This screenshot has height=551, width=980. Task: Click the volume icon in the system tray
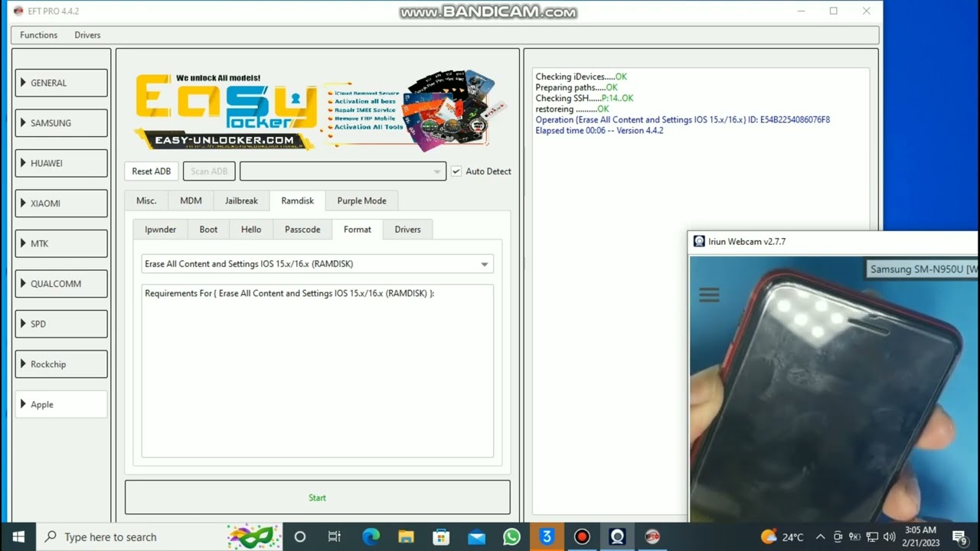[x=889, y=536]
